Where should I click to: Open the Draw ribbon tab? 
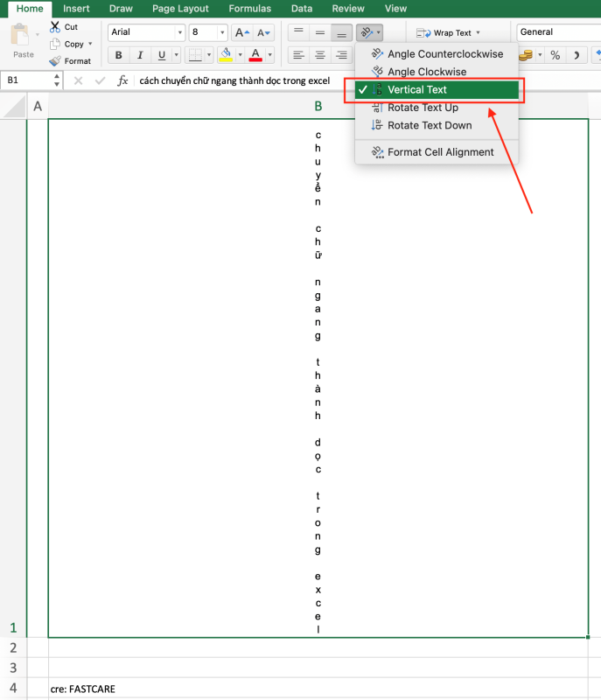coord(121,9)
